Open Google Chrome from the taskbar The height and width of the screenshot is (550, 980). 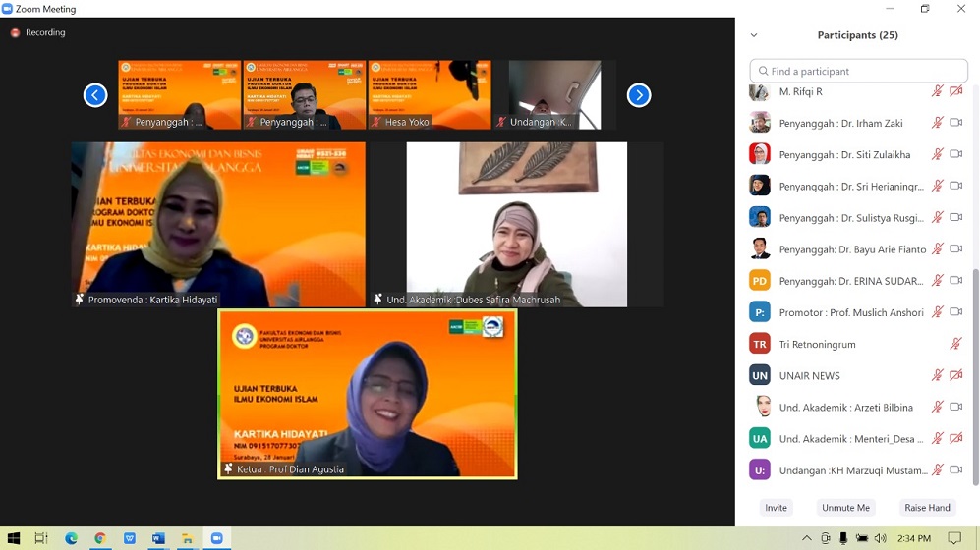100,538
